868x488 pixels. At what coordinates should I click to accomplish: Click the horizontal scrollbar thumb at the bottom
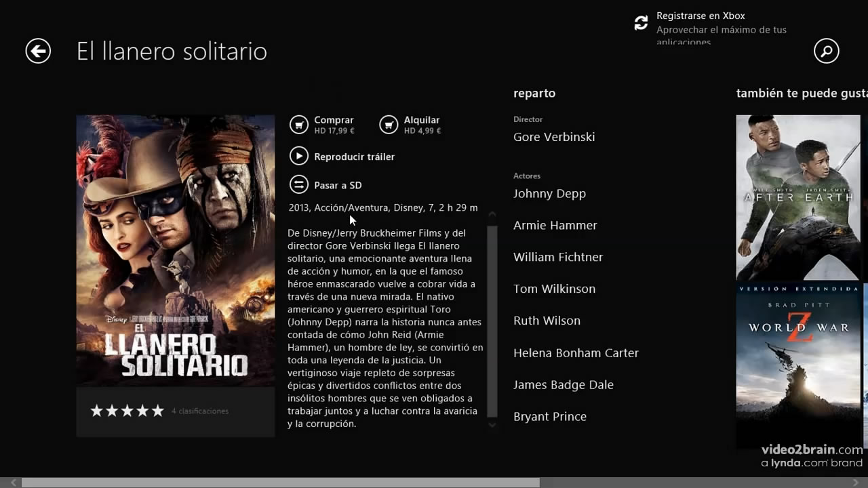tap(281, 483)
